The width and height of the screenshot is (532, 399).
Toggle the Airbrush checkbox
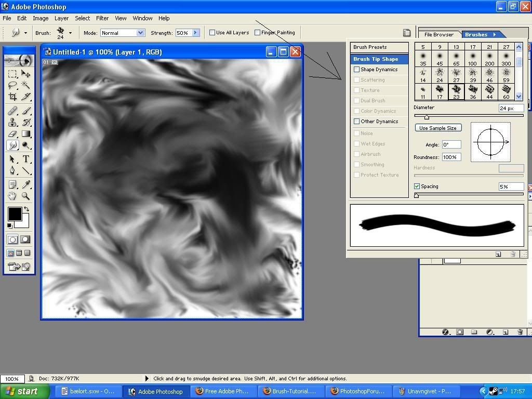[x=356, y=154]
